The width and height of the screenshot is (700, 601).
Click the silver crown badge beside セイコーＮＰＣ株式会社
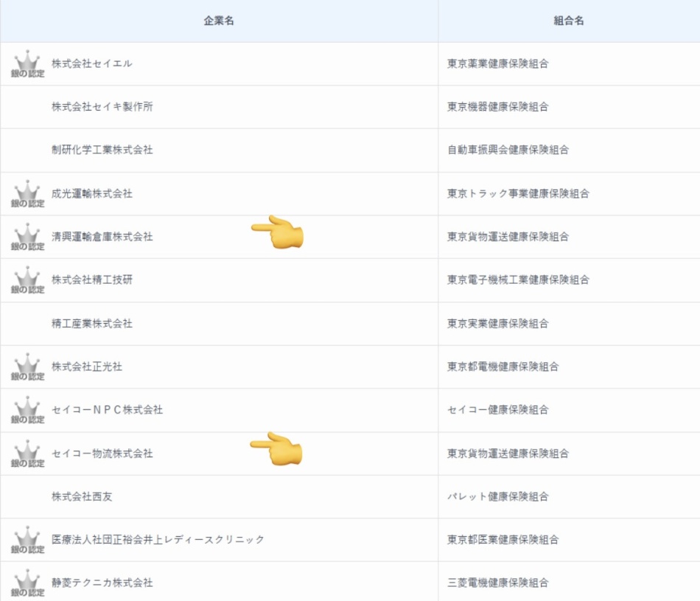tap(28, 410)
